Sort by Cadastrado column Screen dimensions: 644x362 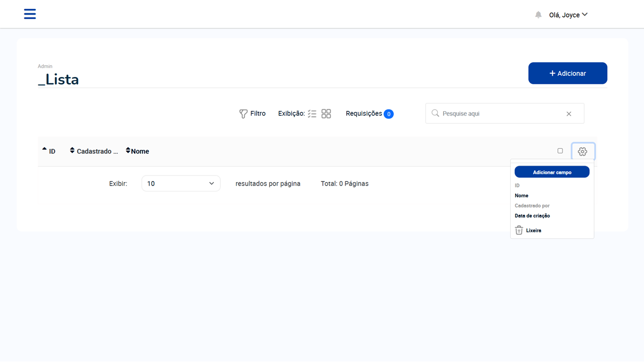(x=94, y=151)
